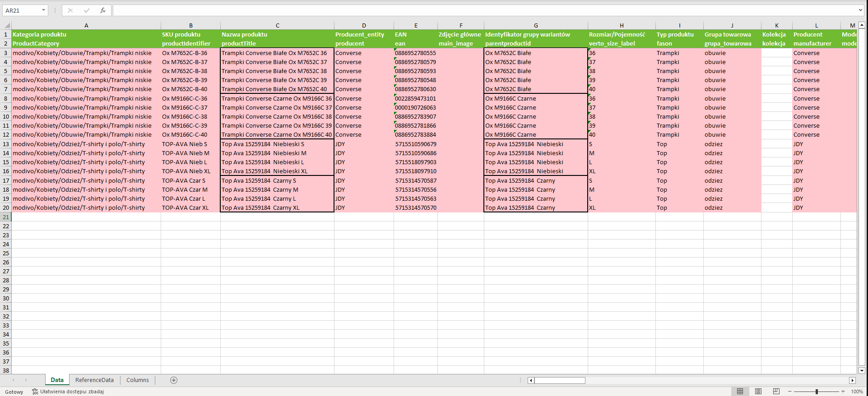This screenshot has height=396, width=868.
Task: Switch to Page Layout view
Action: pyautogui.click(x=758, y=391)
